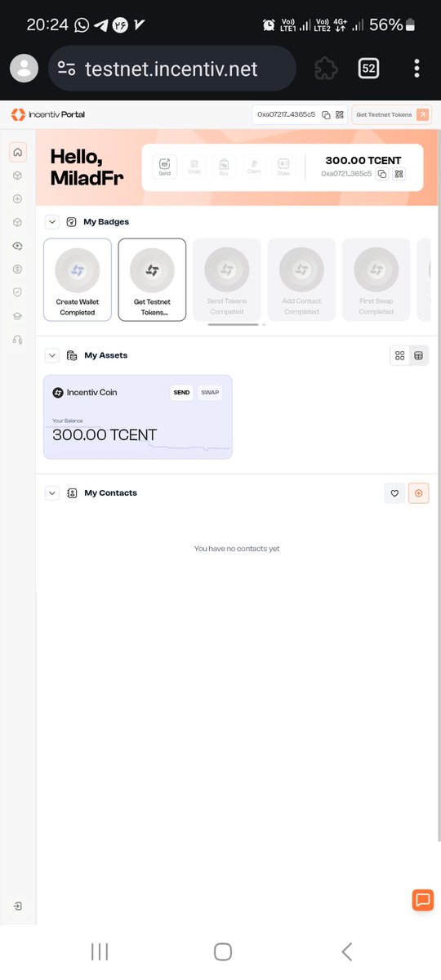Screen dimensions: 441x980
Task: Select the First Swap badge
Action: (376, 280)
